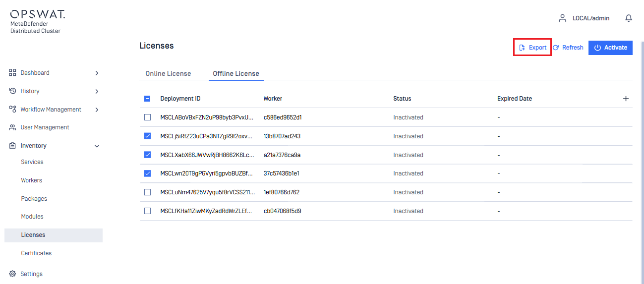Screen dimensions: 644x284
Task: Open Certificates in the sidebar
Action: coord(36,253)
